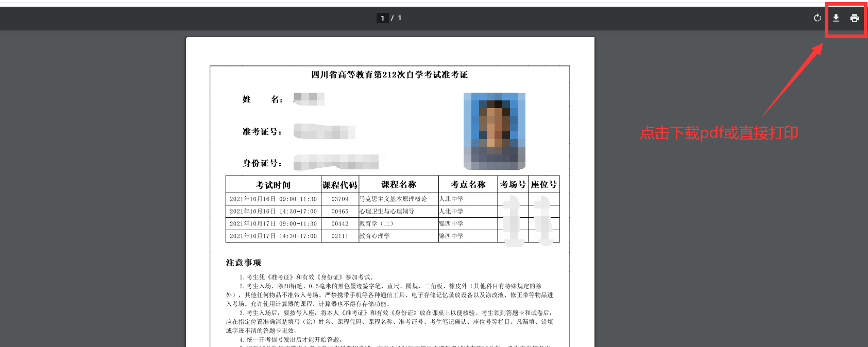Click note 4 统一开考信号发出后才能开始答题

coord(291,340)
